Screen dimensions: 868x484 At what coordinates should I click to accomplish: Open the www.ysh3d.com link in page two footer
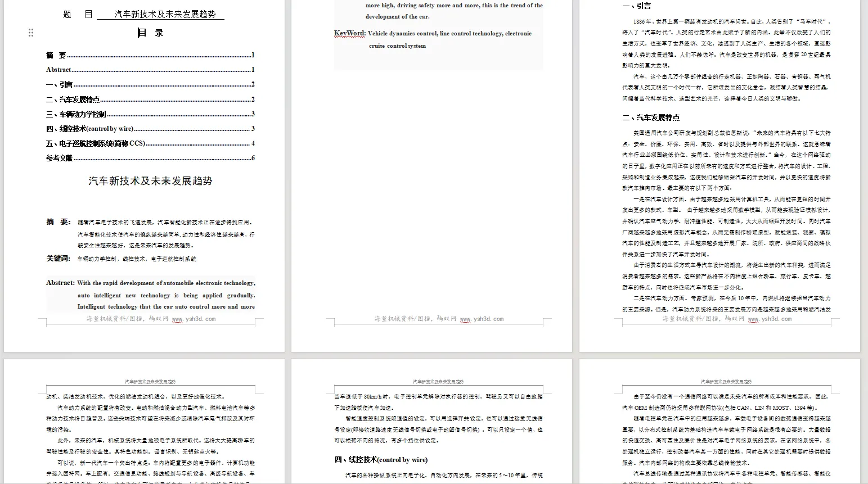[482, 319]
